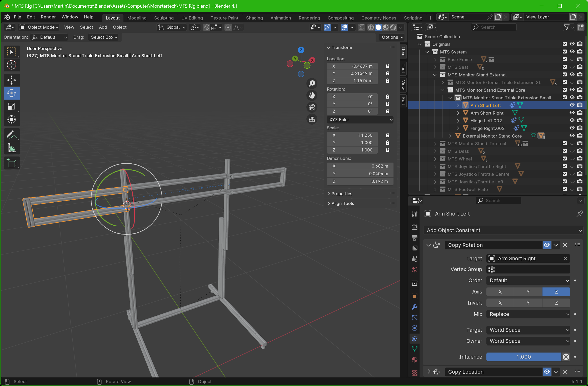Viewport: 588px width, 386px height.
Task: Toggle visibility of Arm Short Left layer
Action: tap(572, 105)
